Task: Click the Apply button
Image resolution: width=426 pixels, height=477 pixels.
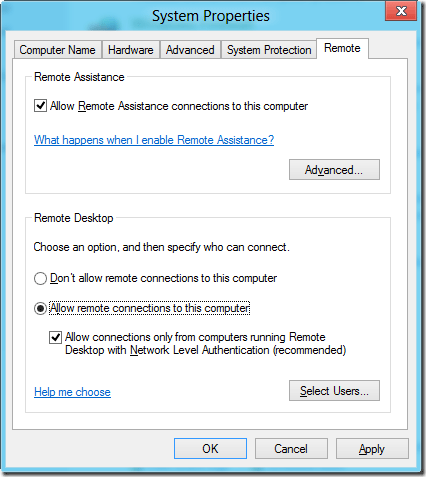Action: [x=372, y=449]
